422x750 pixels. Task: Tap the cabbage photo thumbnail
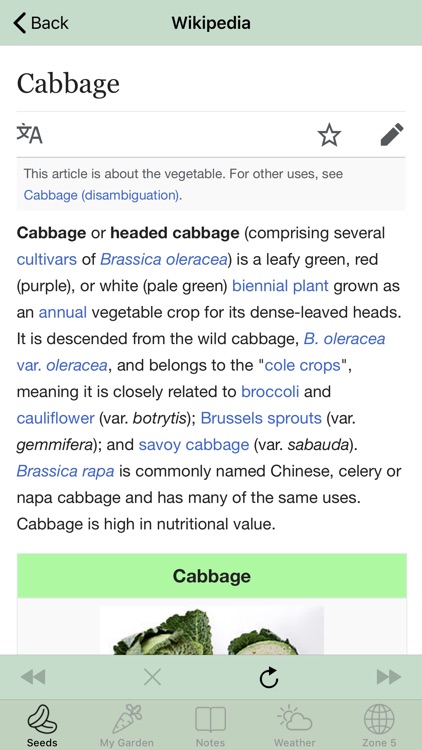pos(211,630)
